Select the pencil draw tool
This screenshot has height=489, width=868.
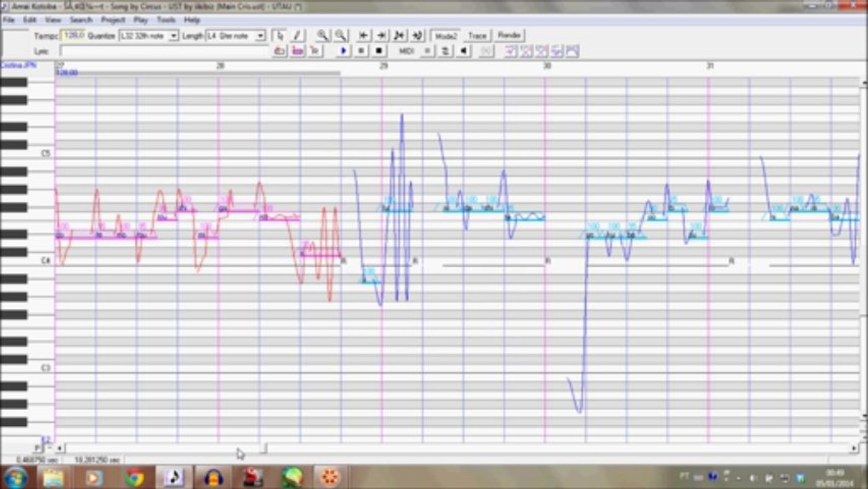pos(297,35)
